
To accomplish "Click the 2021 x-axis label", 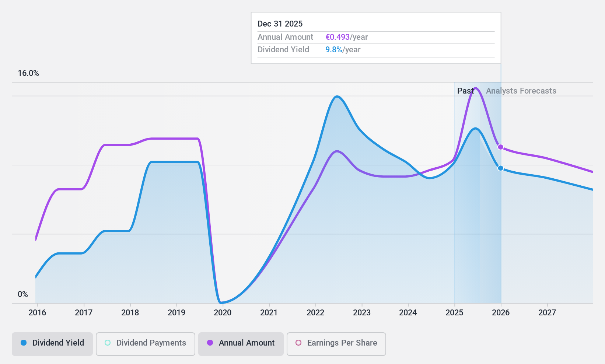I will tap(269, 313).
